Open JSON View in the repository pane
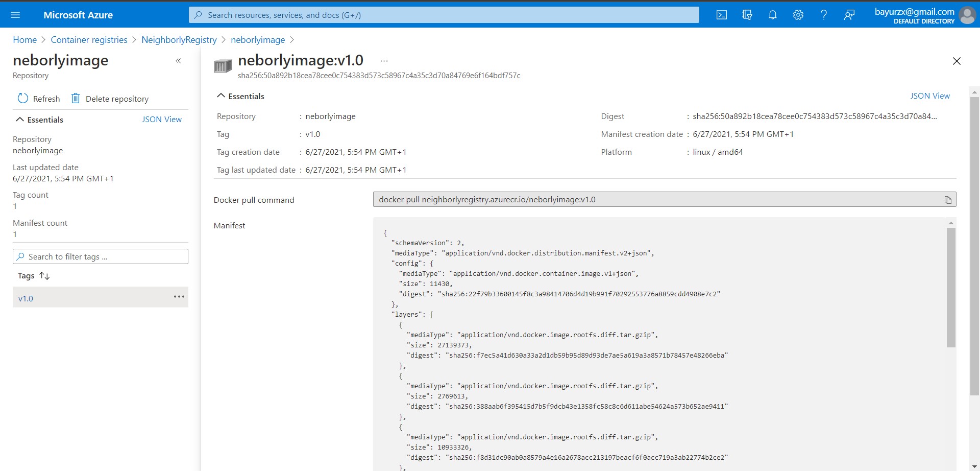 pos(162,119)
